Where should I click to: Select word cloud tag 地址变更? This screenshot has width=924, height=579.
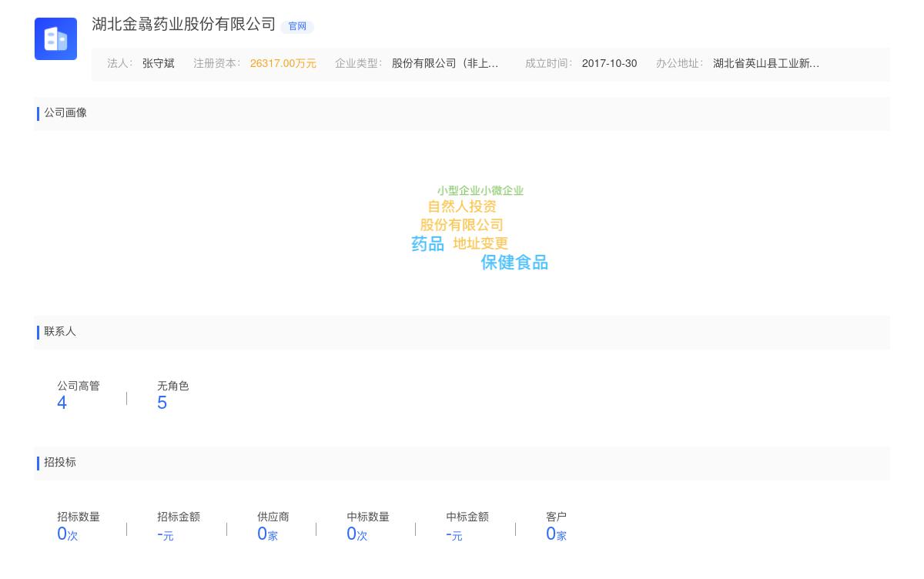tap(480, 243)
